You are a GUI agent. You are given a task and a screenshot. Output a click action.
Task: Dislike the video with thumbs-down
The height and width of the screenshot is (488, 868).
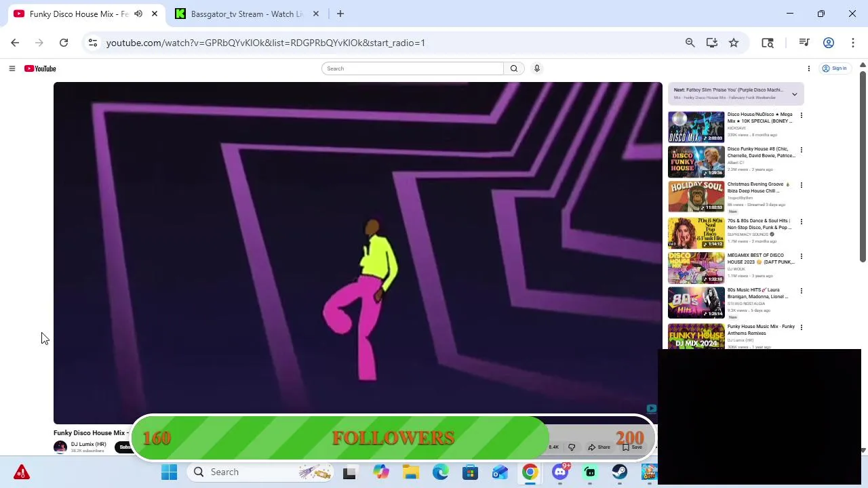point(572,447)
